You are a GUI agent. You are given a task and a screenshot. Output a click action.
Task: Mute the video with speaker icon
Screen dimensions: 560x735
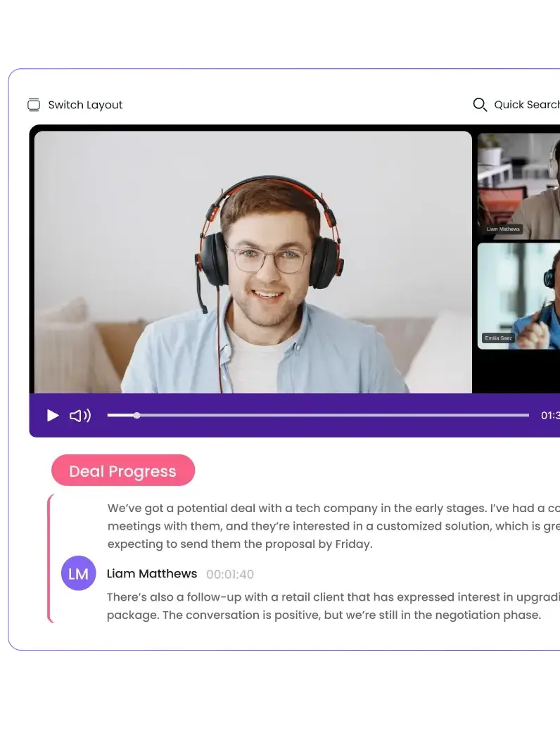(x=80, y=415)
